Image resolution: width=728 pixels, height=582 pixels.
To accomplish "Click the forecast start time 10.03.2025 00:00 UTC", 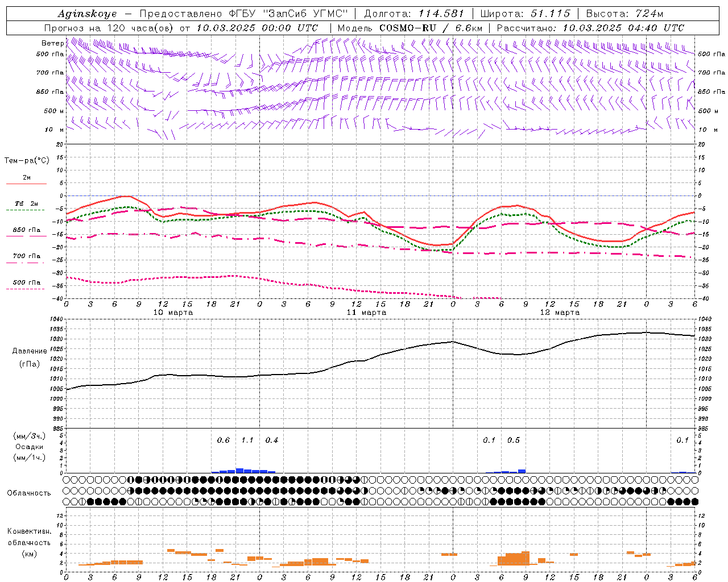I will (257, 28).
